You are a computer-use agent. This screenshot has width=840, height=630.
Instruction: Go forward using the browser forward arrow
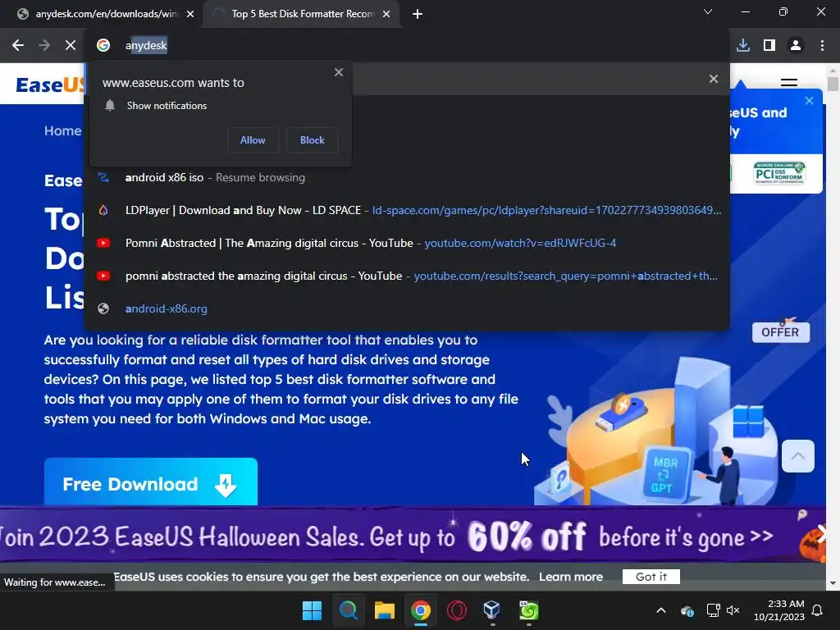click(44, 46)
